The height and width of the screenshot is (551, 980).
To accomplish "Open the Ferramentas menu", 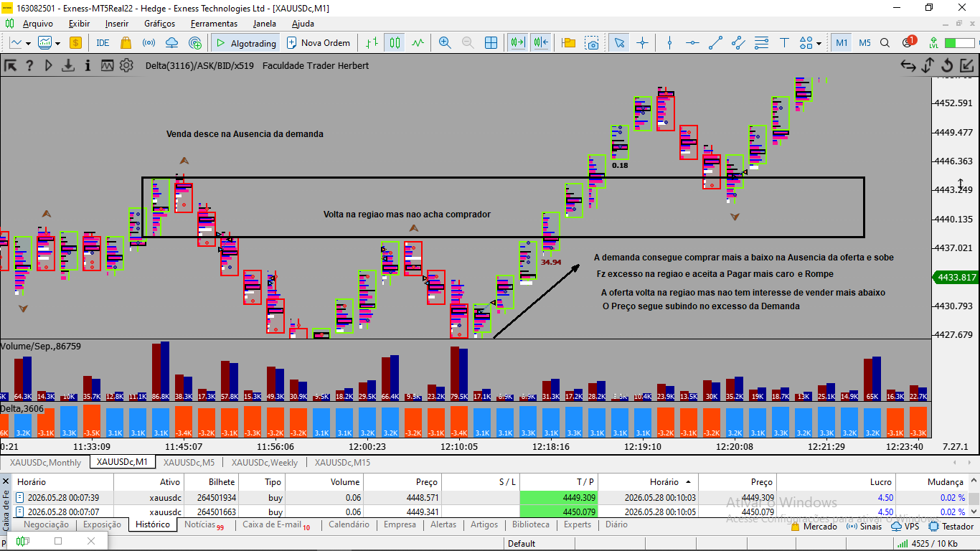I will 214,24.
